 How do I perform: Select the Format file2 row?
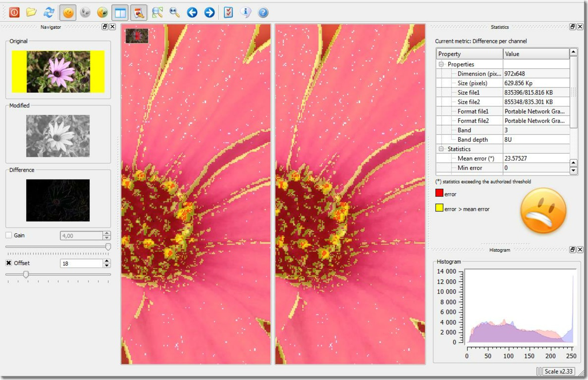click(503, 121)
